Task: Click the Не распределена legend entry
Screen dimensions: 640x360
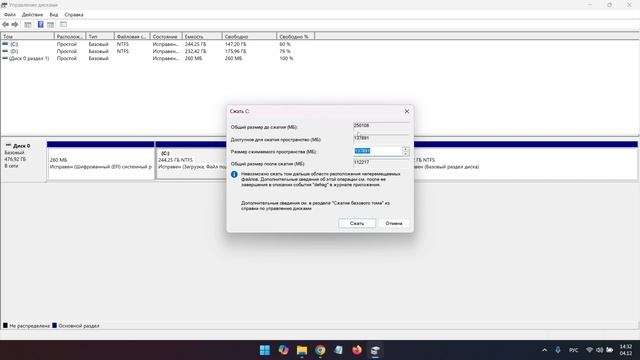Action: (x=26, y=326)
